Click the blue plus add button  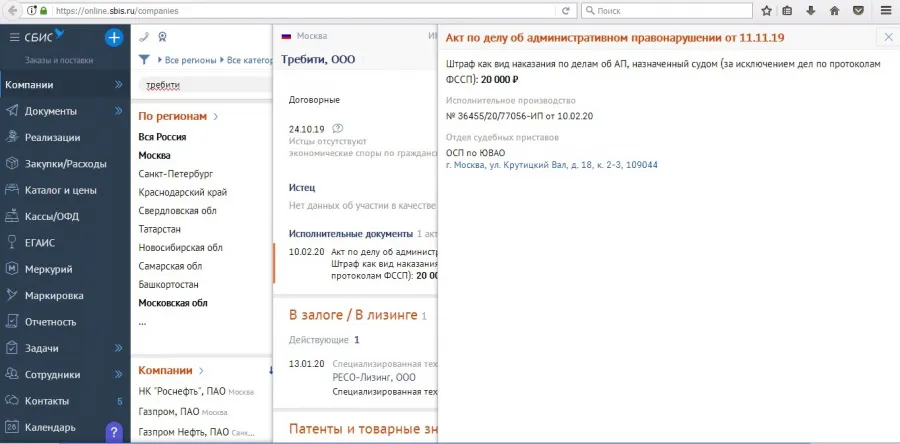[x=114, y=38]
